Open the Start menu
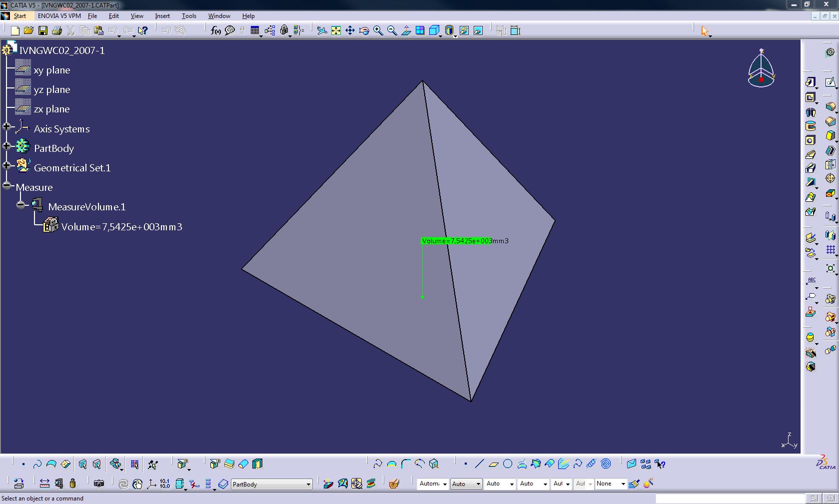 (19, 16)
